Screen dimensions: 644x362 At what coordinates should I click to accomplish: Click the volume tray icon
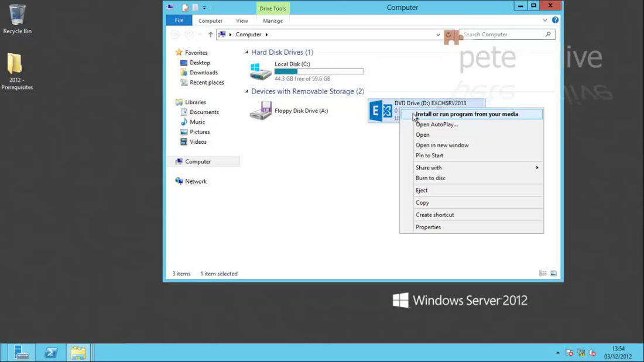point(592,353)
